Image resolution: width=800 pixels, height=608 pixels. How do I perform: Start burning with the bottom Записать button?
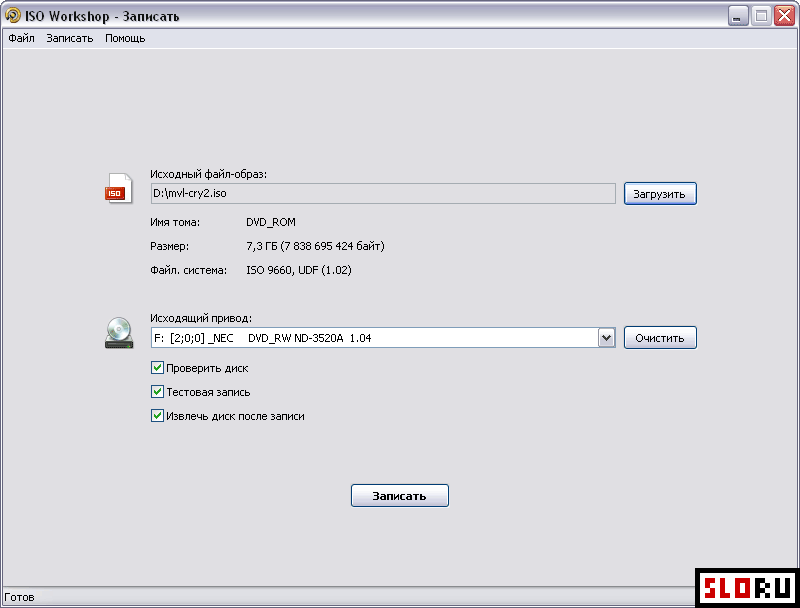coord(399,496)
